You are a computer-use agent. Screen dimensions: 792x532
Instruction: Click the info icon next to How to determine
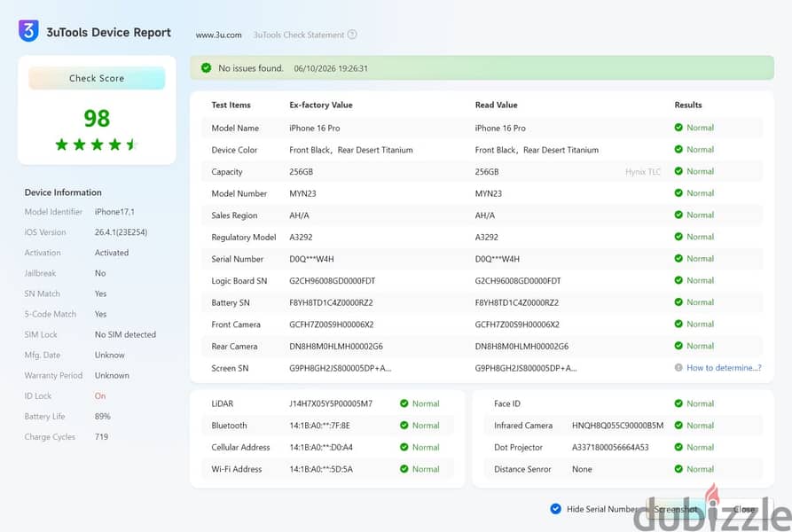(678, 367)
